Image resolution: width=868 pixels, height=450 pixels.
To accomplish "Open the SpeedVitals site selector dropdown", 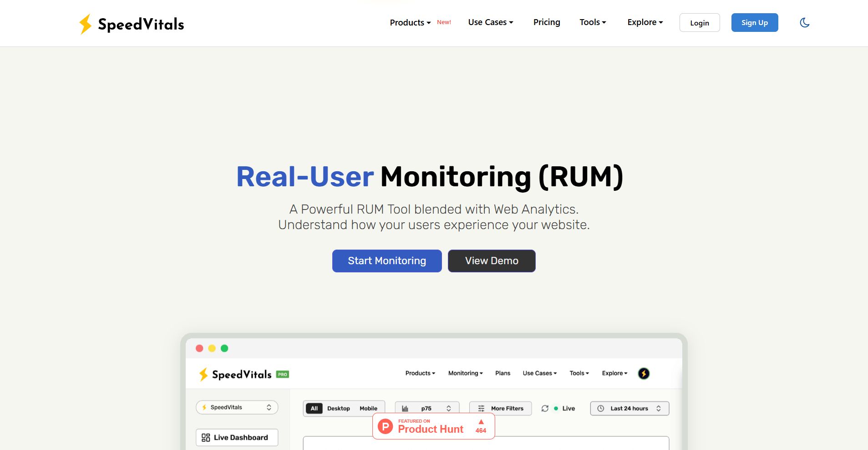I will coord(237,407).
